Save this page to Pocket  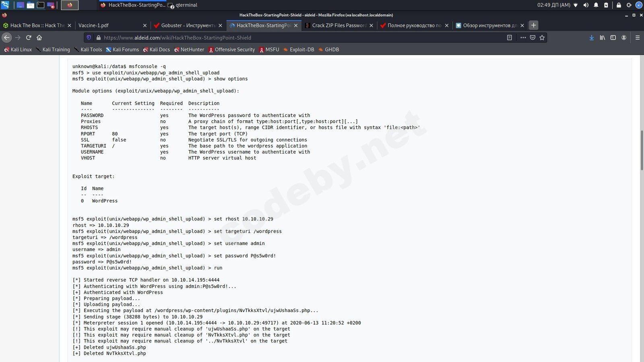click(x=533, y=37)
